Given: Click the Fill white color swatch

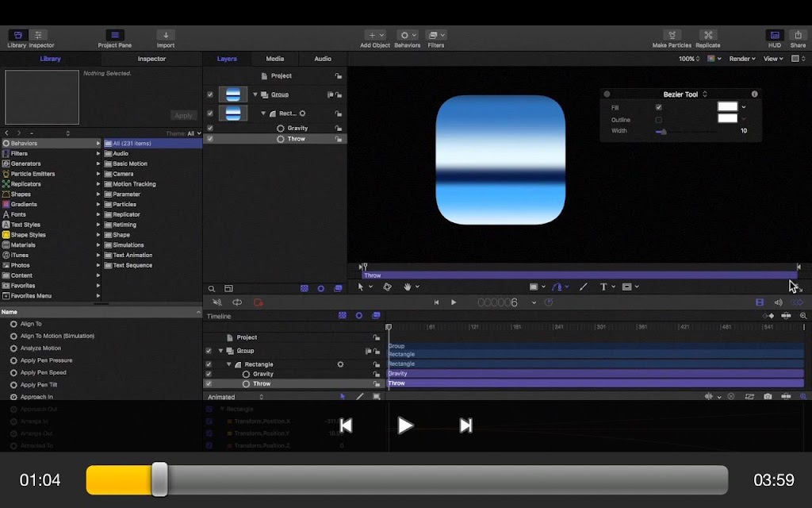Looking at the screenshot, I should click(727, 106).
